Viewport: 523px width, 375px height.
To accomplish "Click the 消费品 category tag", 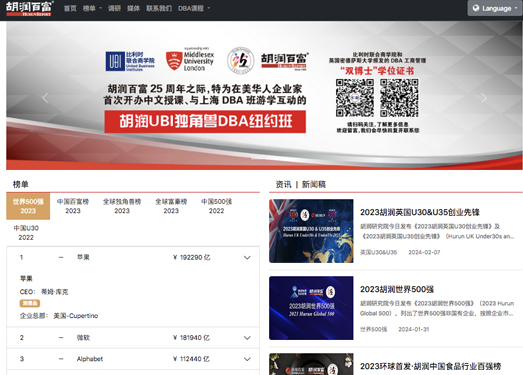I will [30, 303].
